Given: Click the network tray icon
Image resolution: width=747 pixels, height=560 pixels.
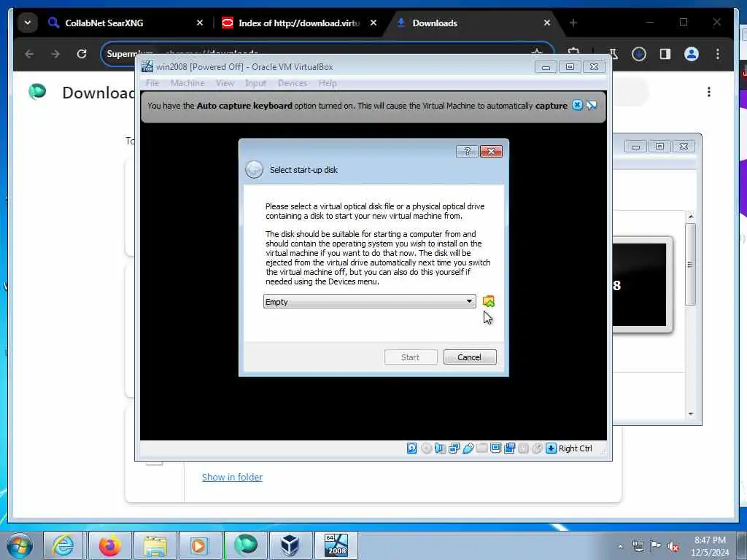Looking at the screenshot, I should 638,546.
